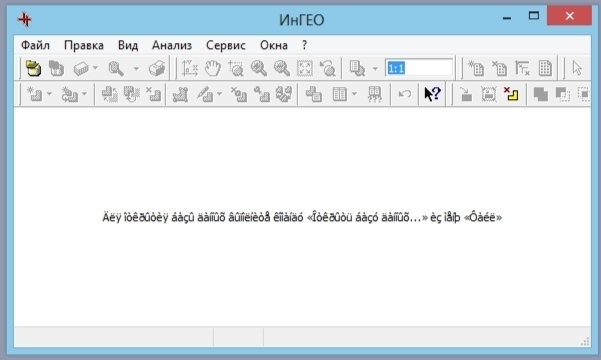
Task: Click the InGEO red cross app icon
Action: [25, 19]
